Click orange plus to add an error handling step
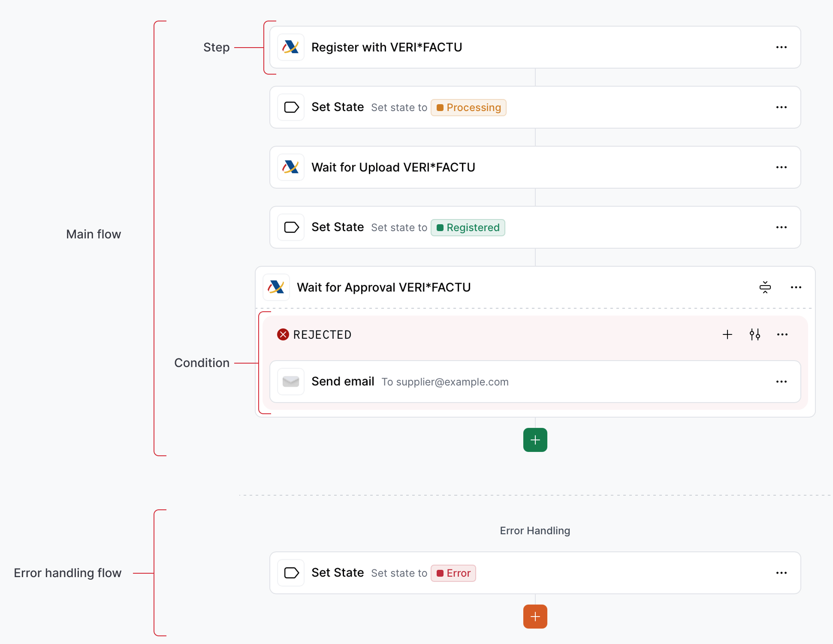This screenshot has width=833, height=644. pos(535,616)
